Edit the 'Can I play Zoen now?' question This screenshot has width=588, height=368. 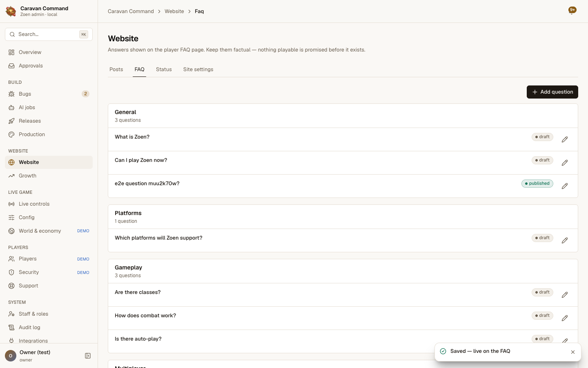pos(565,163)
